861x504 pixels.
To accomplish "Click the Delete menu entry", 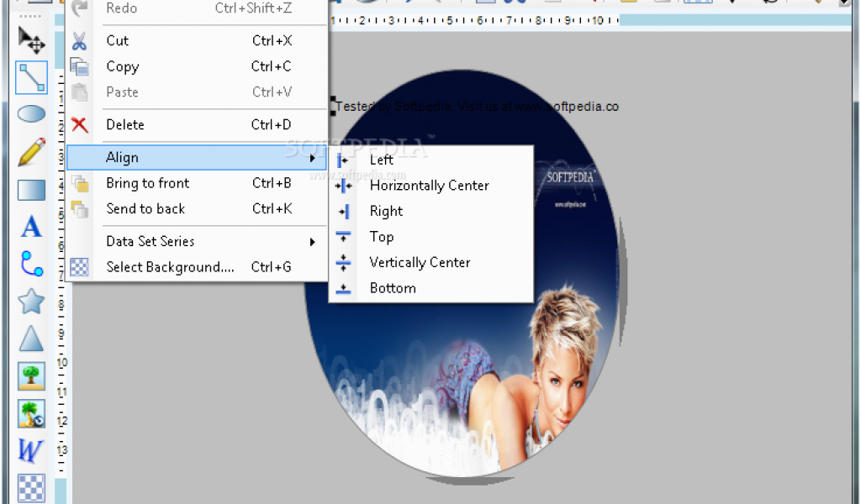I will 125,125.
